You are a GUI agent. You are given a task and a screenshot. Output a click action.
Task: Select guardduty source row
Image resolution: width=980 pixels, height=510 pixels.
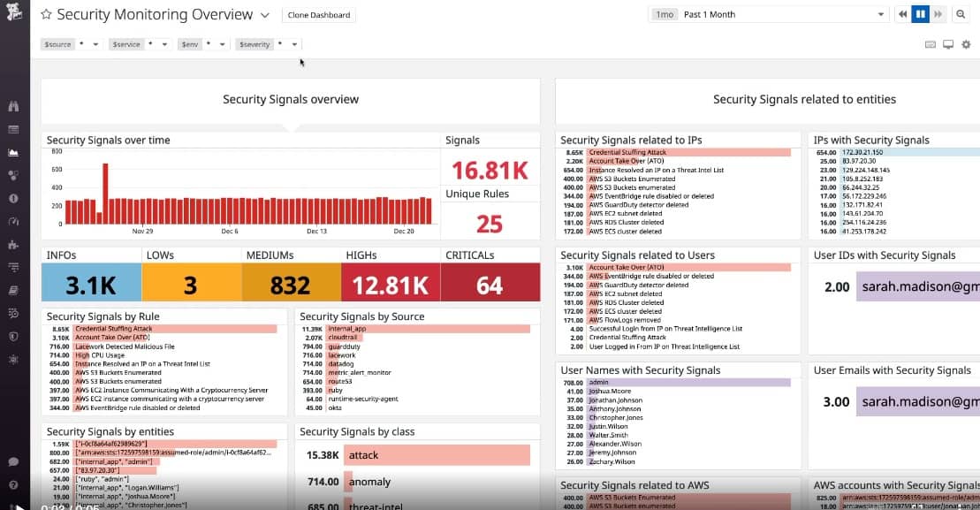click(415, 346)
